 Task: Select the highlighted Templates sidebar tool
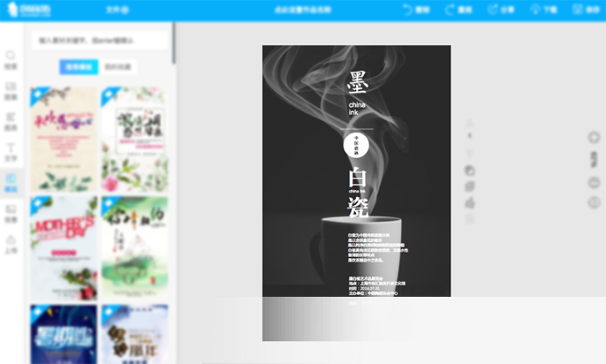(x=11, y=183)
